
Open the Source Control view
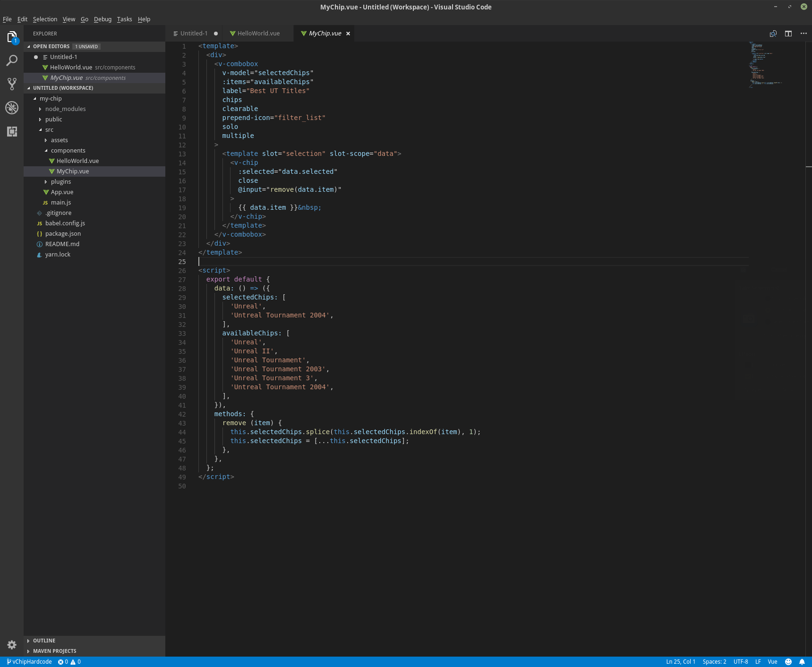(12, 84)
